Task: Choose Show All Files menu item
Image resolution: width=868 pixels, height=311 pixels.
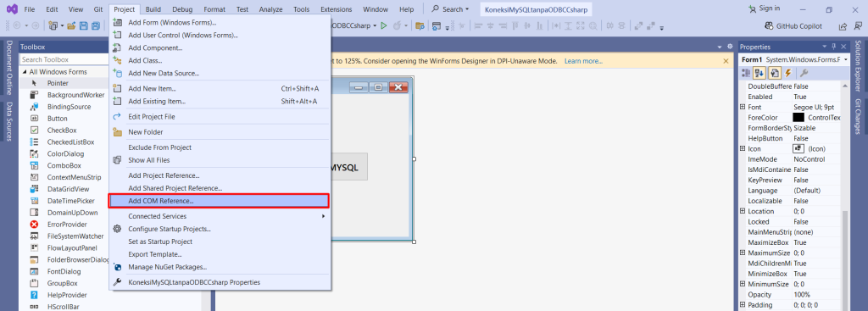Action: tap(220, 160)
